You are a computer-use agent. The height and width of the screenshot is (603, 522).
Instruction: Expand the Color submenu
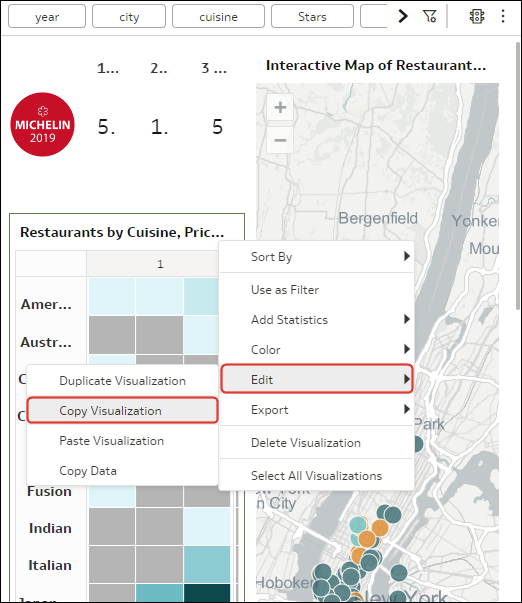317,350
